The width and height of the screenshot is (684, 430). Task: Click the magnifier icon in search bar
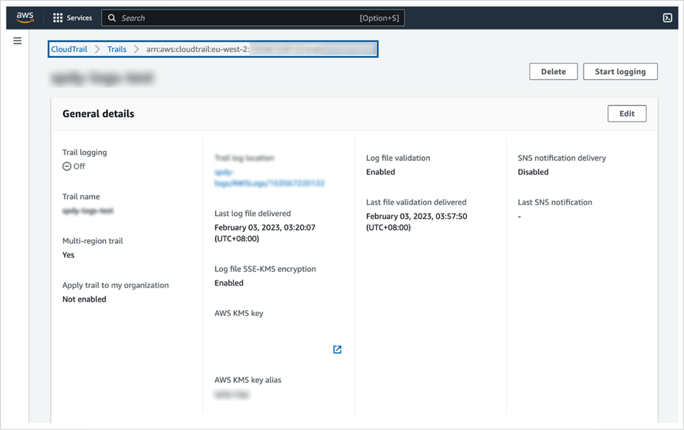point(112,18)
